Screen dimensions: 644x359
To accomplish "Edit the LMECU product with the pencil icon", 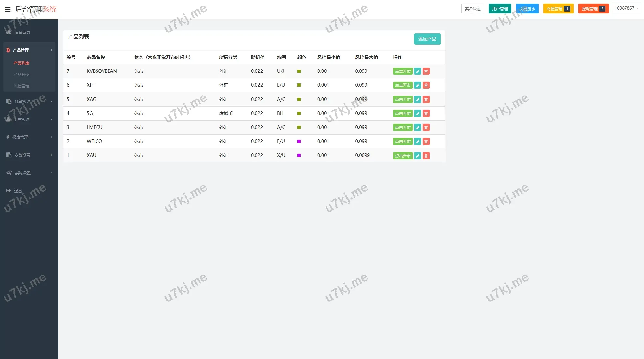I will pos(418,127).
